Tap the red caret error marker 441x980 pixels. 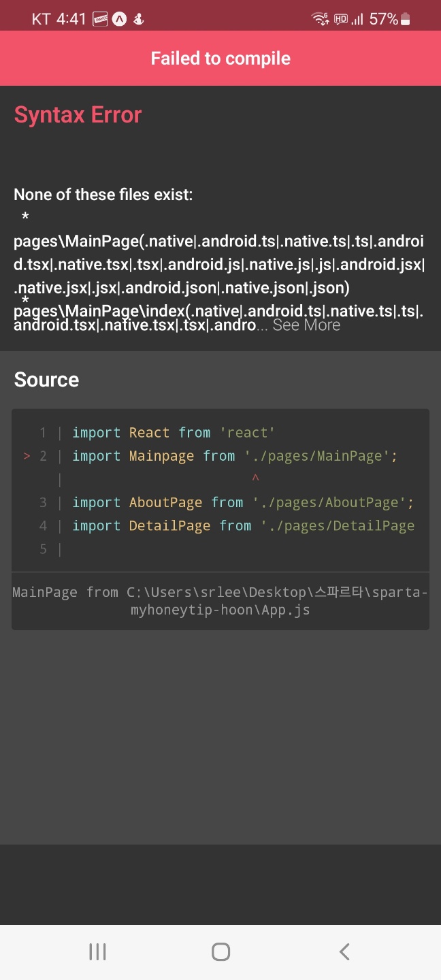[255, 479]
